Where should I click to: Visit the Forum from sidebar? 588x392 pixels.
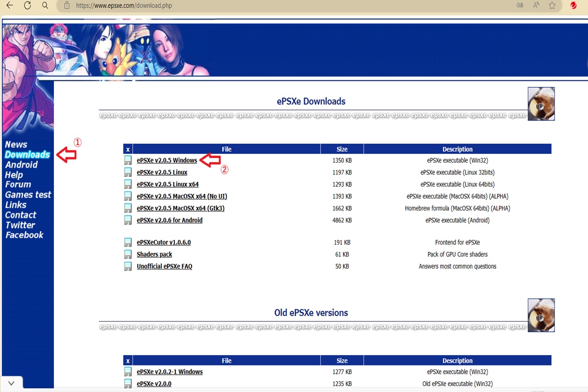tap(18, 185)
